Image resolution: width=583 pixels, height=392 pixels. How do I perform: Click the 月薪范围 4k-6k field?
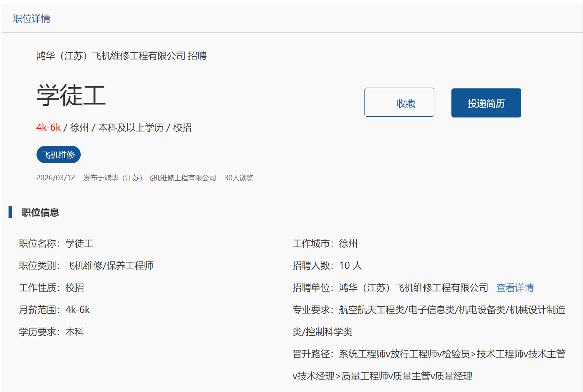[54, 310]
